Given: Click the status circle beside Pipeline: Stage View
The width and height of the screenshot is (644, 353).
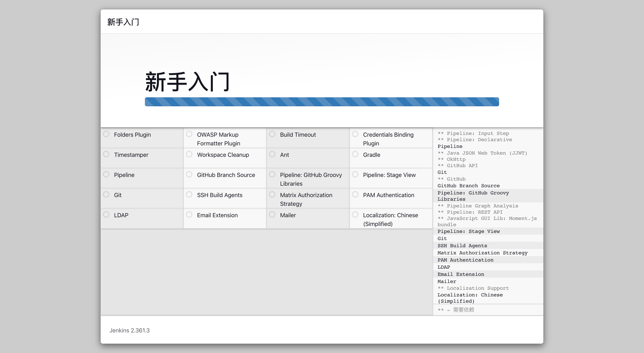Looking at the screenshot, I should pyautogui.click(x=355, y=174).
